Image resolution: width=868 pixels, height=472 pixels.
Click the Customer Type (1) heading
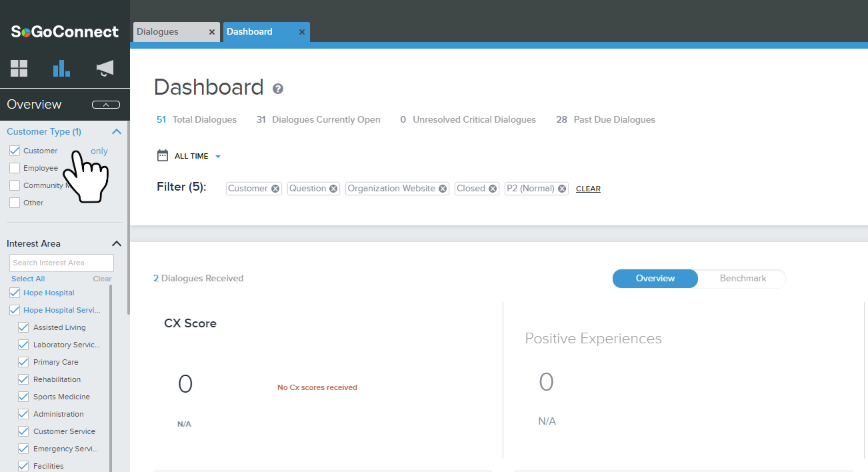[x=44, y=132]
